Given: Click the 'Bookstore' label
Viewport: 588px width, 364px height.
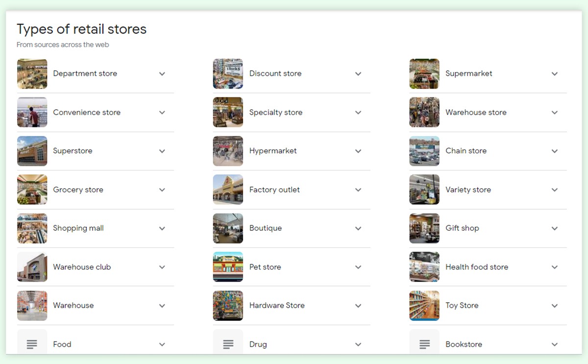Looking at the screenshot, I should coord(464,344).
